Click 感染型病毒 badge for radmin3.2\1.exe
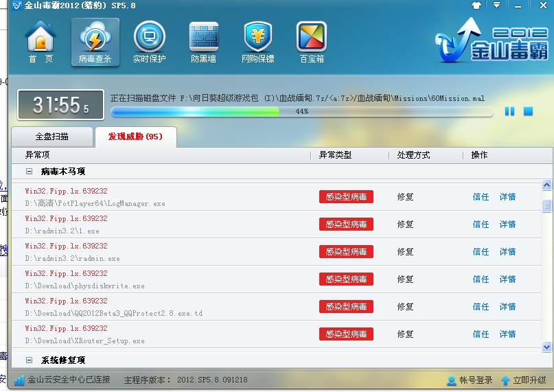554x392 pixels. coord(346,224)
